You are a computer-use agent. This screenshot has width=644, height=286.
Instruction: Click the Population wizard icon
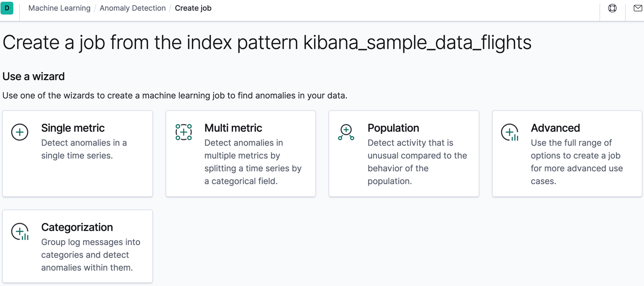click(x=346, y=132)
